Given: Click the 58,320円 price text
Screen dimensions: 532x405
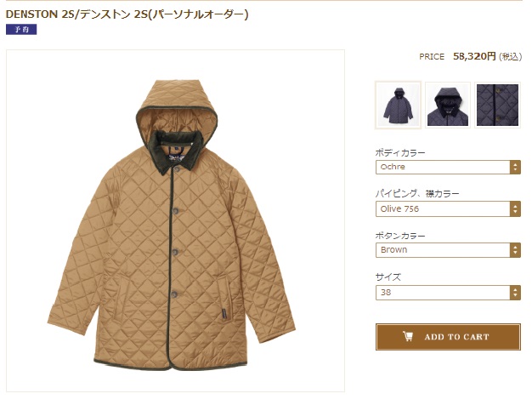Looking at the screenshot, I should (474, 56).
